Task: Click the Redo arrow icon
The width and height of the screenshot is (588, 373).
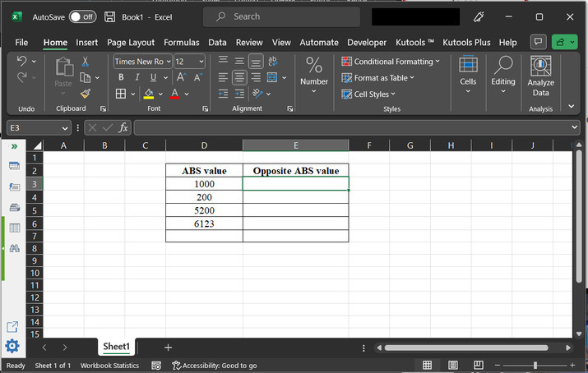Action: coord(21,77)
